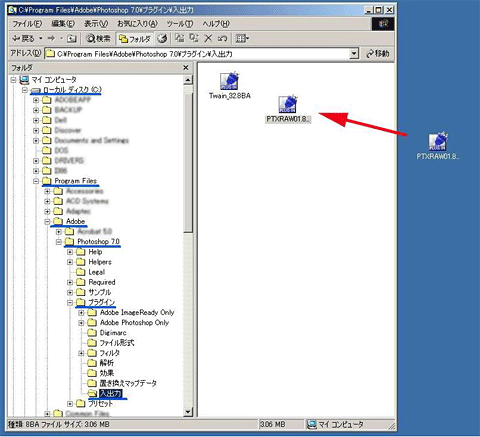Screen dimensions: 480x437
Task: Open the 表示(V) menu
Action: pos(96,24)
